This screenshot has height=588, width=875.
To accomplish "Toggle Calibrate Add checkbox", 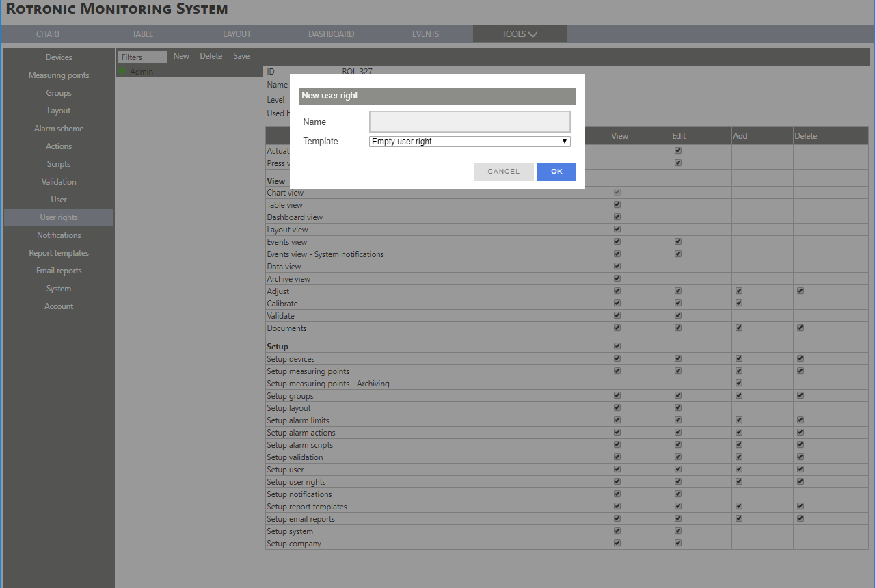I will 739,304.
